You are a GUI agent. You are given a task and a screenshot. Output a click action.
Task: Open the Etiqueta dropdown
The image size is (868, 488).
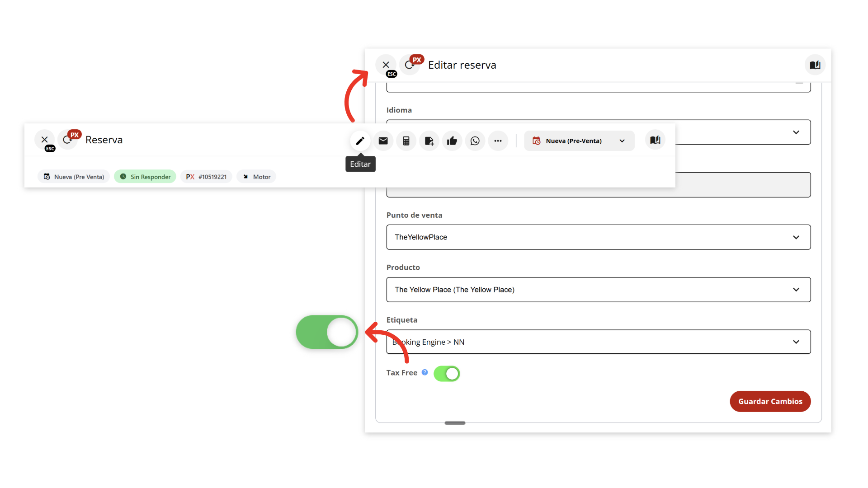[x=598, y=342]
